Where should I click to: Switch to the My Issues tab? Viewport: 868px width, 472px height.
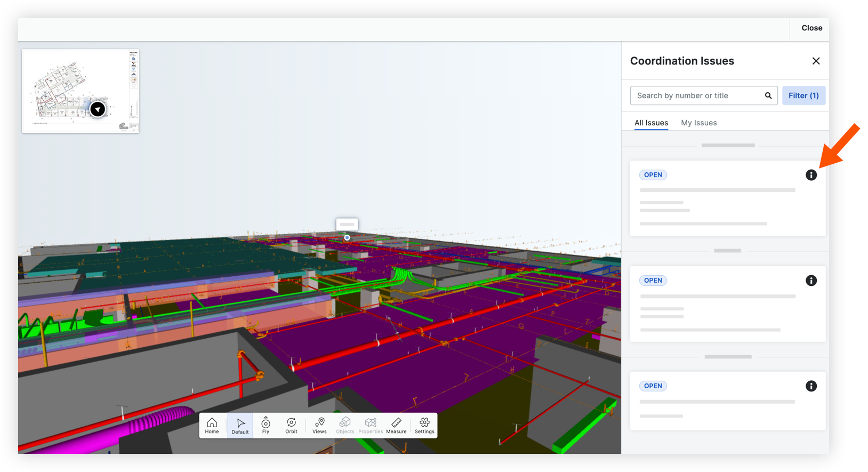coord(698,123)
